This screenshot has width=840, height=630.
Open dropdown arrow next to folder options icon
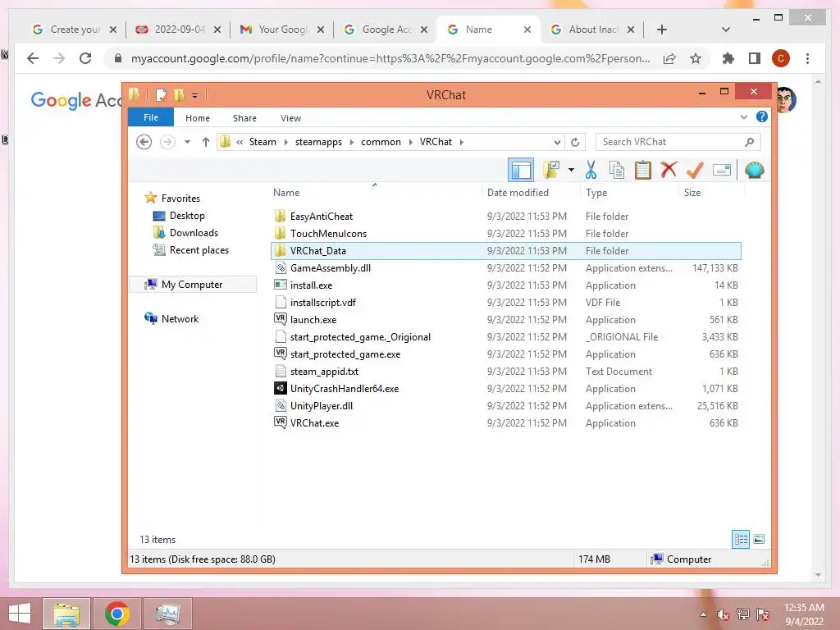pos(571,171)
